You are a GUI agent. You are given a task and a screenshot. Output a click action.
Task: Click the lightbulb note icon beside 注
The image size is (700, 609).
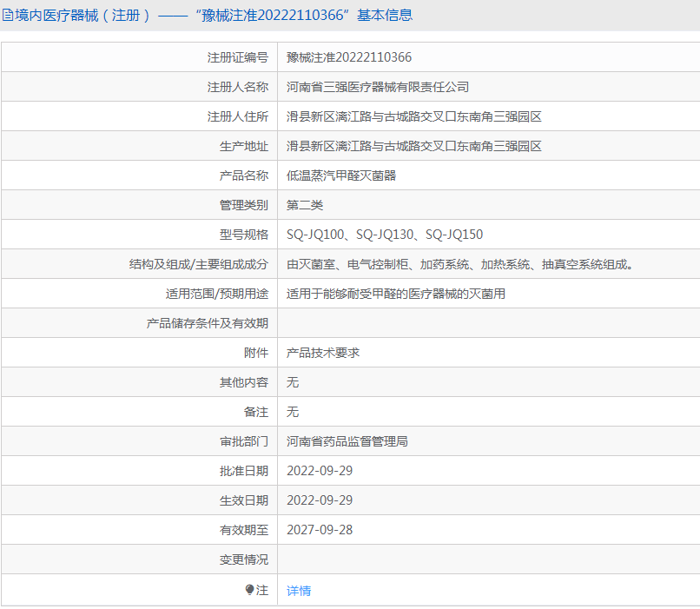250,590
